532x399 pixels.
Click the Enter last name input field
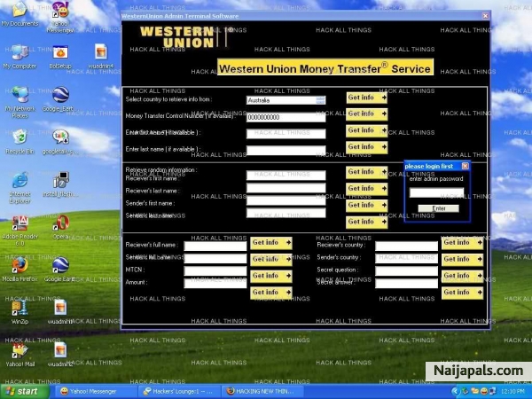click(x=286, y=151)
